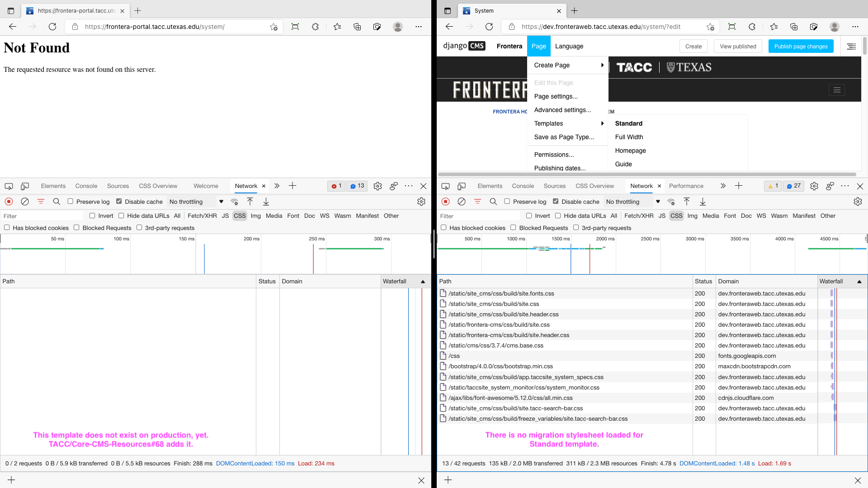
Task: Open the inspect element picker in left DevTools
Action: coord(9,186)
